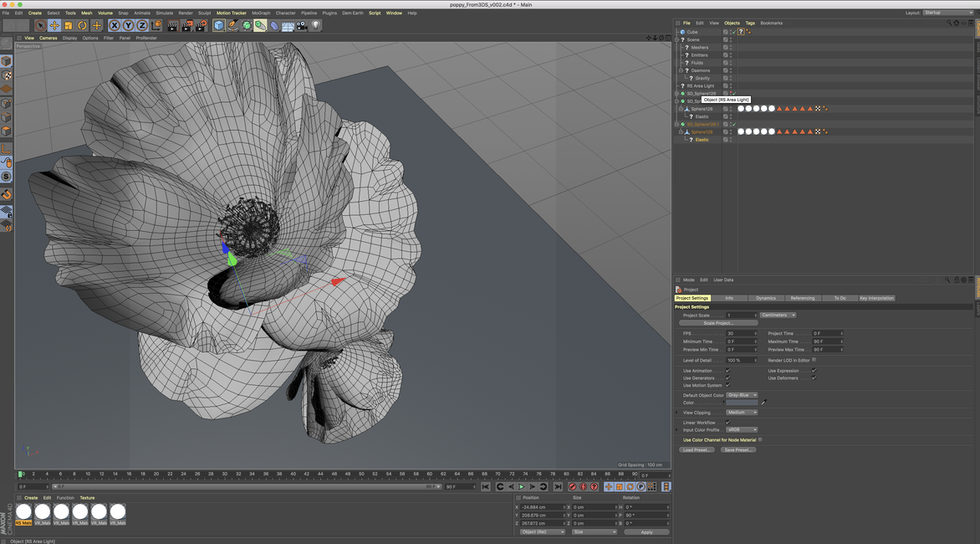This screenshot has width=980, height=544.
Task: Click the Record Active Objects button
Action: [573, 486]
